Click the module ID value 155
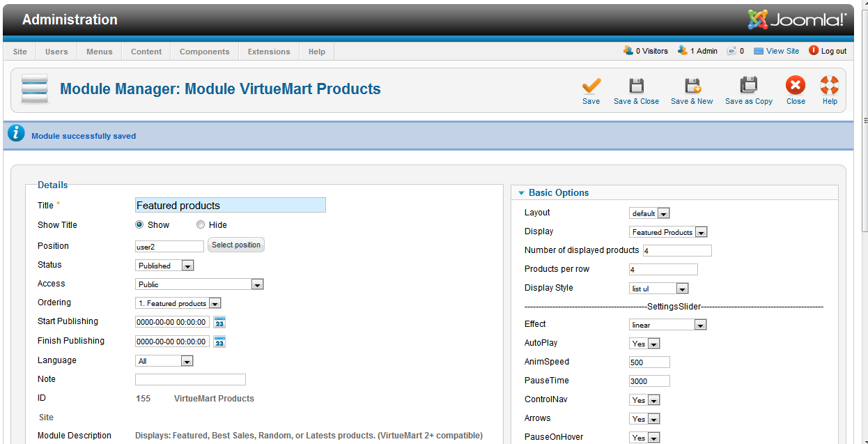 click(x=143, y=399)
